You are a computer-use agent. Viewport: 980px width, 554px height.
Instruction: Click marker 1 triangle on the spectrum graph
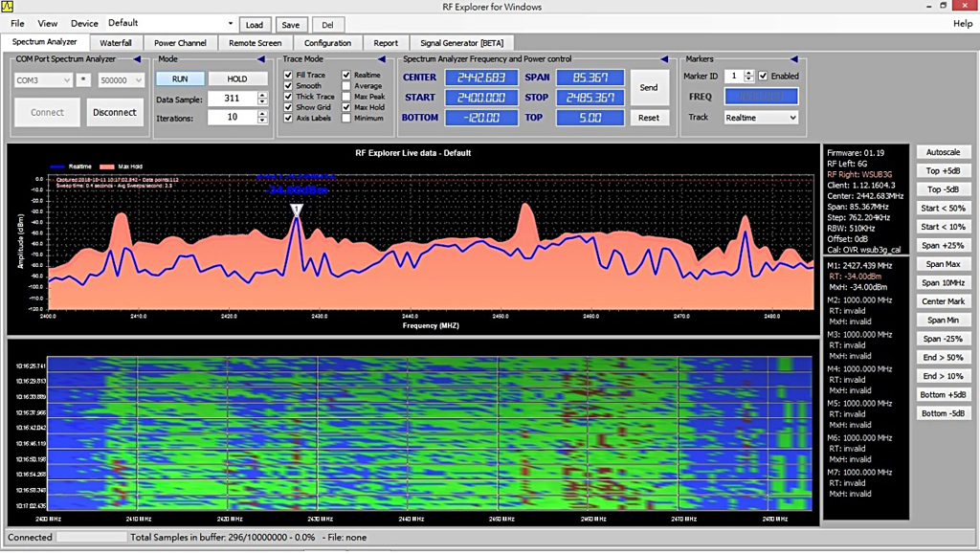point(297,211)
